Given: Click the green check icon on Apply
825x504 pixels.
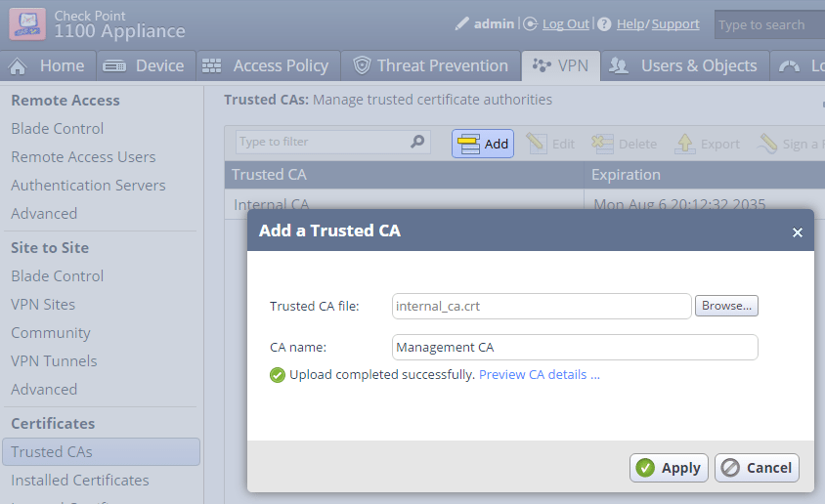Looking at the screenshot, I should [645, 468].
